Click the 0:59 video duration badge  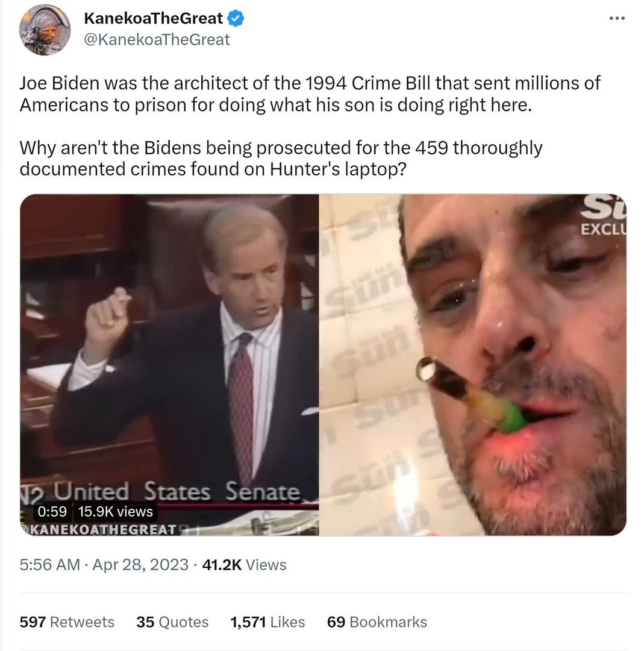click(x=52, y=511)
